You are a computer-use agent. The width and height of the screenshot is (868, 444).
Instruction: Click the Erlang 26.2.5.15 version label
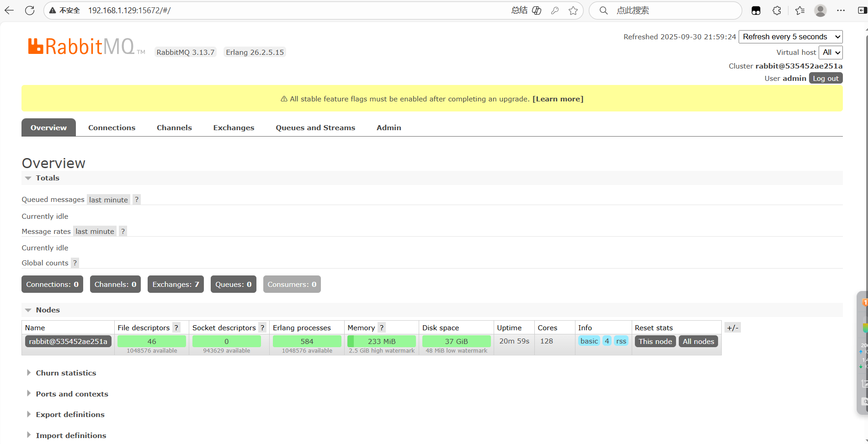tap(255, 52)
